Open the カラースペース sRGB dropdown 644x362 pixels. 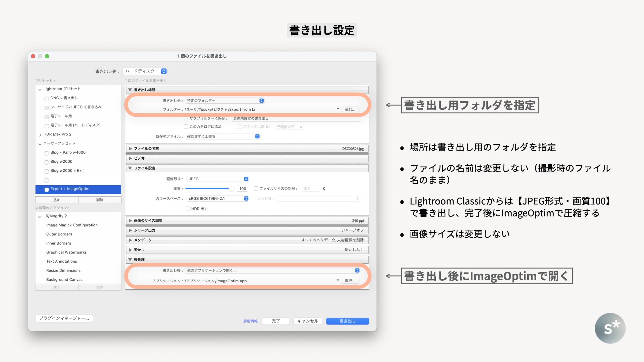pyautogui.click(x=218, y=198)
